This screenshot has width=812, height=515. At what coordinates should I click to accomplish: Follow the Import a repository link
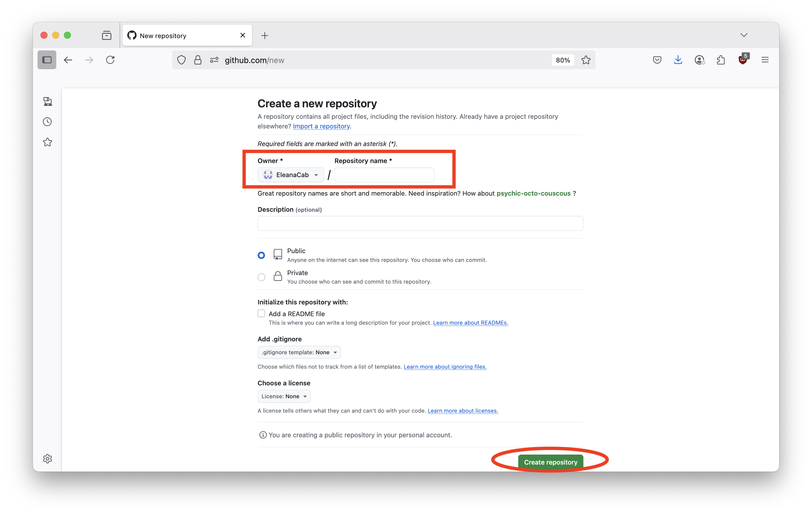[321, 126]
